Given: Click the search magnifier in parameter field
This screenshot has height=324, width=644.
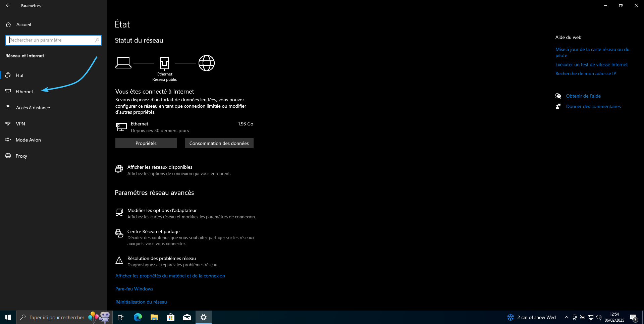Looking at the screenshot, I should 97,40.
